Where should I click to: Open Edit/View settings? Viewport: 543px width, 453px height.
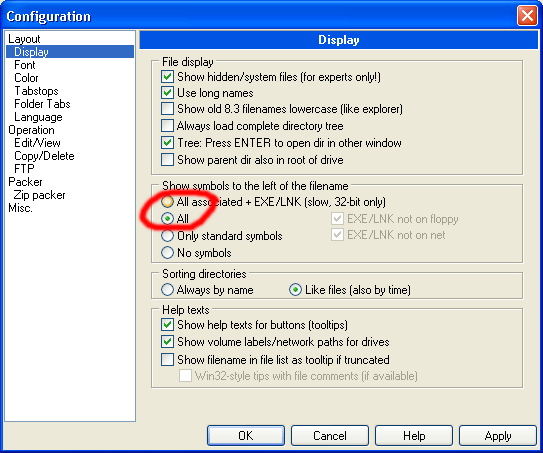tap(37, 143)
